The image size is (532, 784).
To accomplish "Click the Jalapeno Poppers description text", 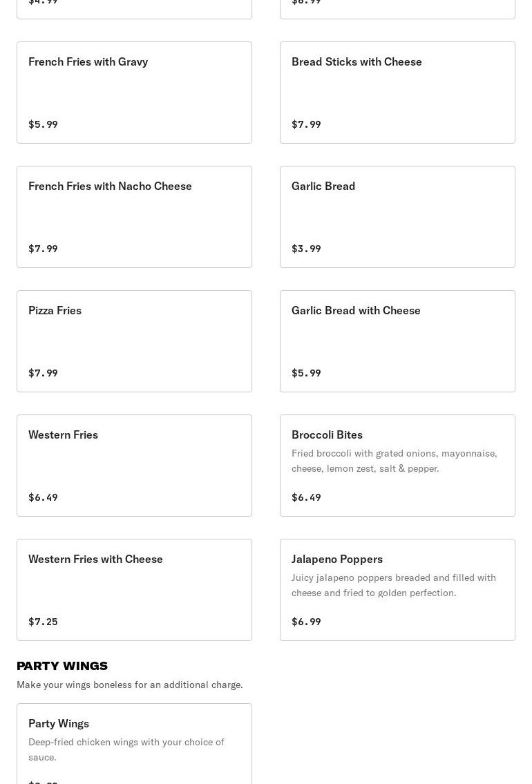I will tap(393, 585).
